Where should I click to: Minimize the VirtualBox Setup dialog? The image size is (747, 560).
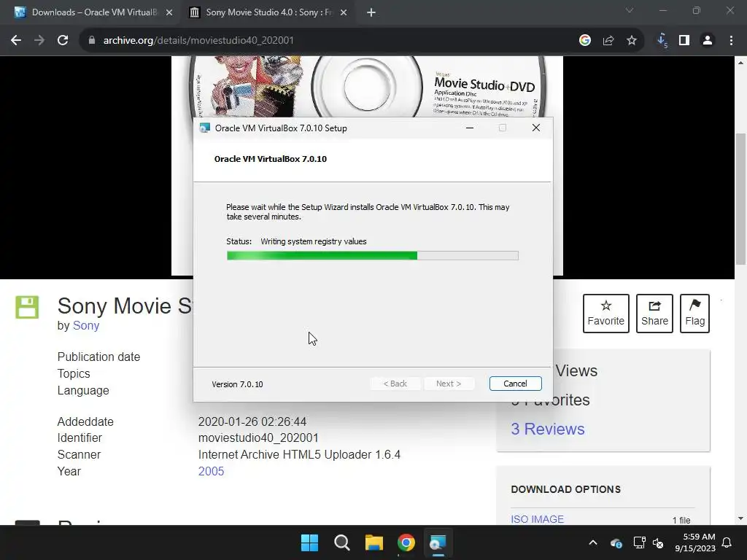tap(470, 128)
